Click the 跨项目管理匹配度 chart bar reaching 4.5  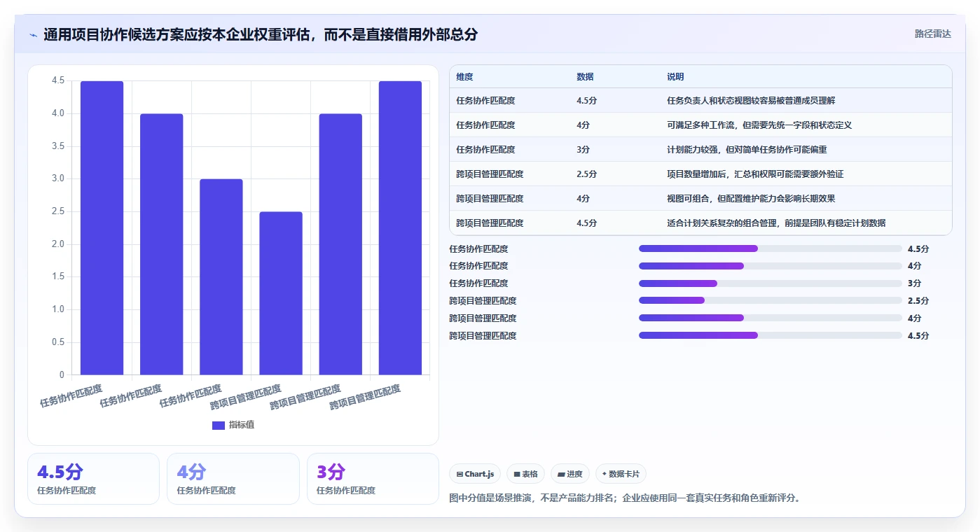tap(400, 228)
